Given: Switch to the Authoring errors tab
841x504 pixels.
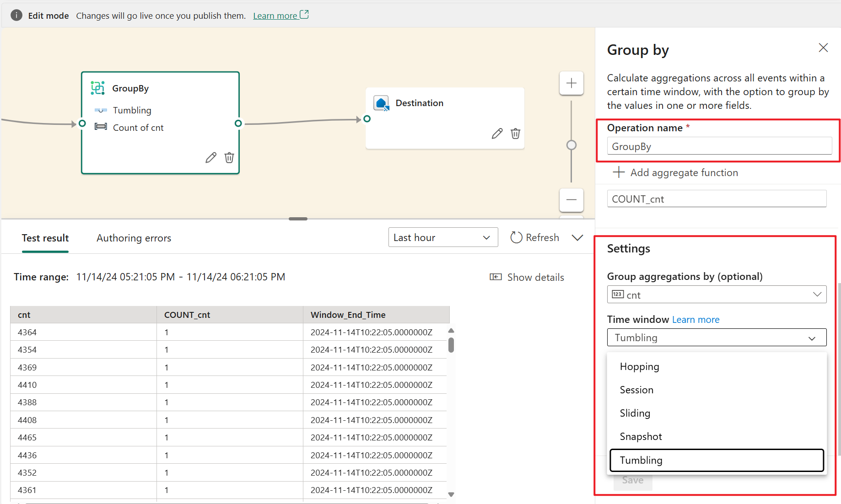Looking at the screenshot, I should [134, 238].
